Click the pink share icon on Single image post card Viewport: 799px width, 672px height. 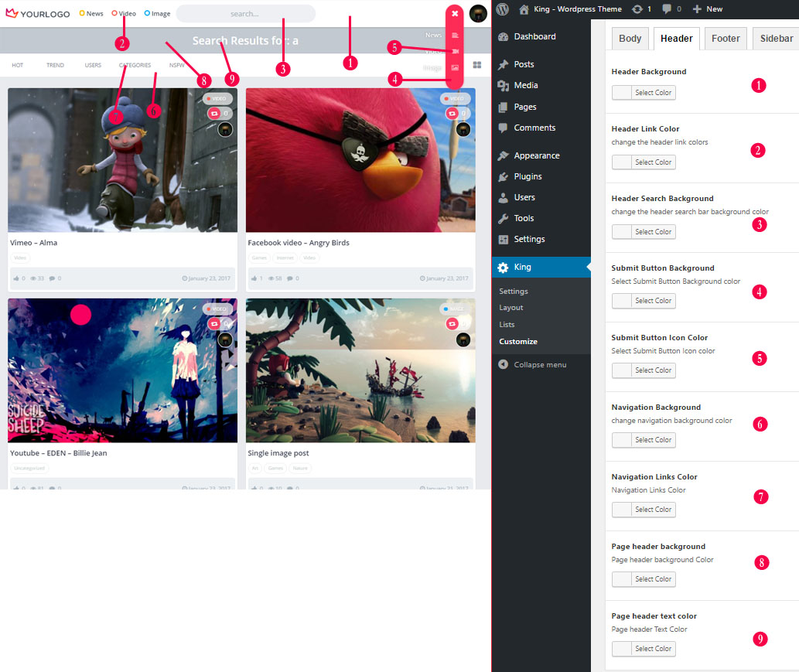click(x=452, y=323)
